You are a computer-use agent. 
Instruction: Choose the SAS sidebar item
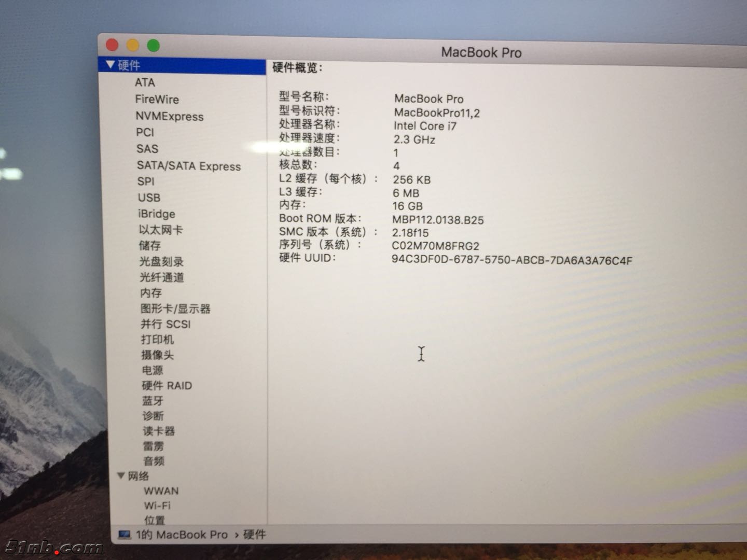coord(147,149)
